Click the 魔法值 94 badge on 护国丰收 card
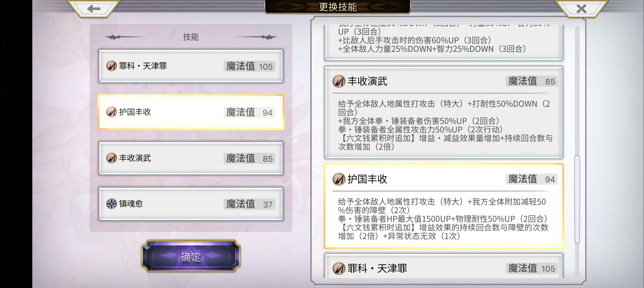 click(x=532, y=179)
